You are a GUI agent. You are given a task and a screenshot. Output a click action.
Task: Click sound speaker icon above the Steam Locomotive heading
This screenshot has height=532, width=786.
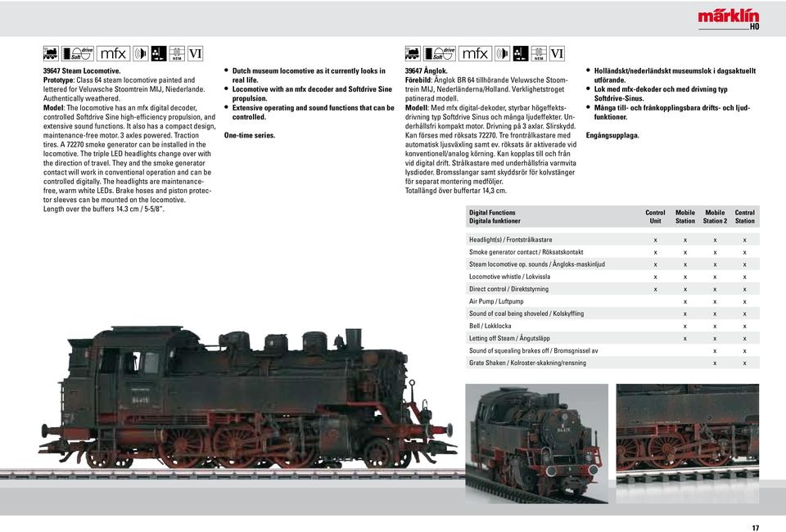click(x=141, y=53)
